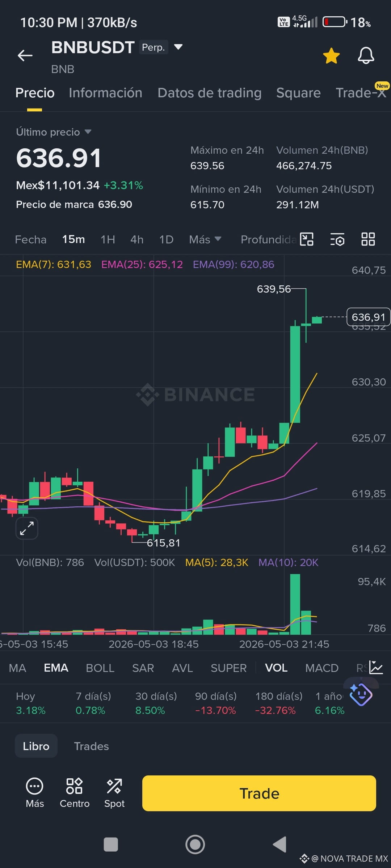Select the 15m timeframe

(x=73, y=239)
